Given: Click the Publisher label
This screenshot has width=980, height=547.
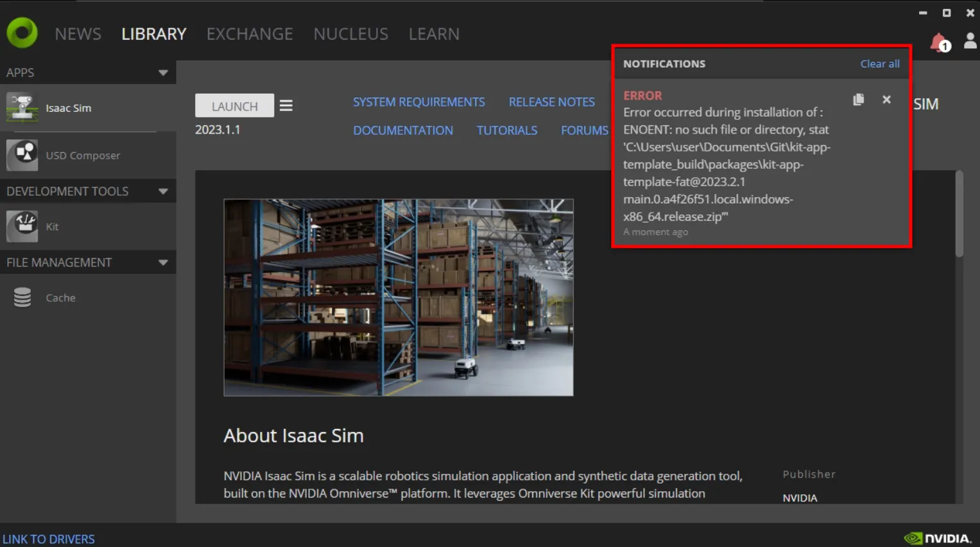Looking at the screenshot, I should [809, 474].
